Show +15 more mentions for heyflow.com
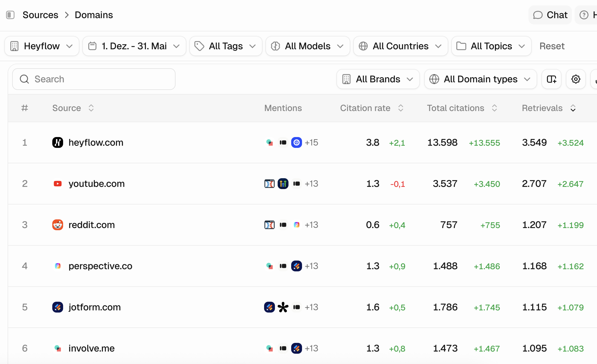This screenshot has width=597, height=364. 312,142
